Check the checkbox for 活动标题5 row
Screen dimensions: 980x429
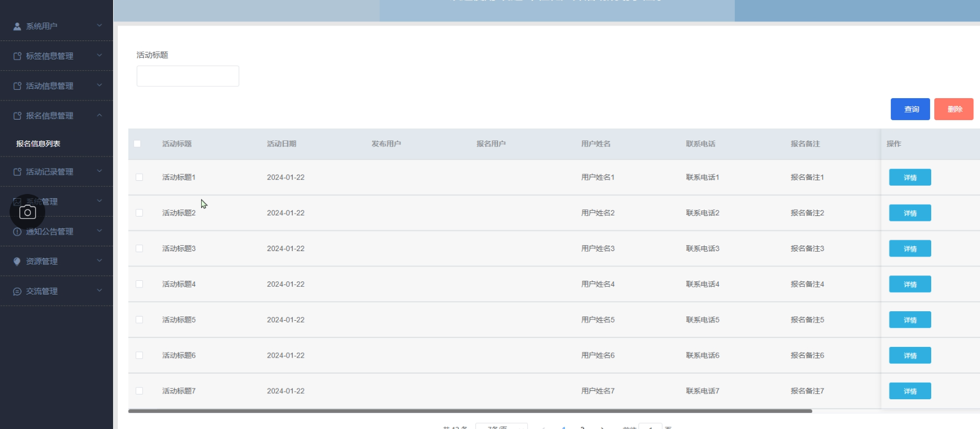tap(139, 320)
